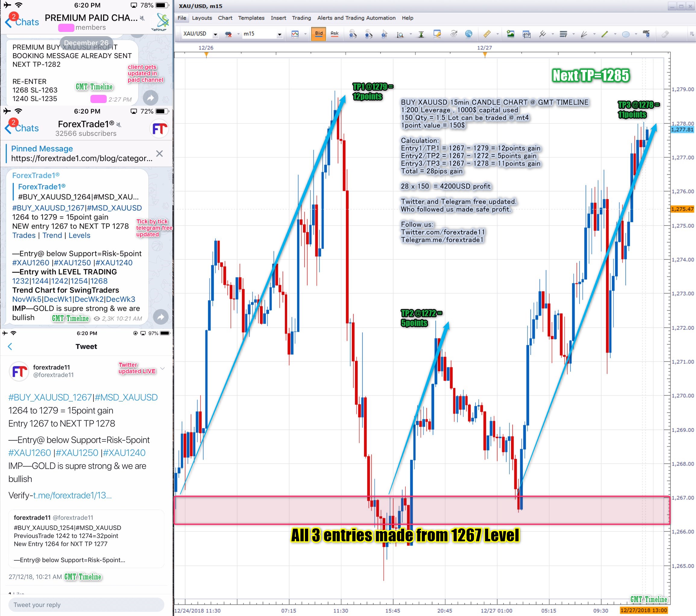Open the DecWk2 trend chart link
The height and width of the screenshot is (616, 696).
pyautogui.click(x=89, y=299)
